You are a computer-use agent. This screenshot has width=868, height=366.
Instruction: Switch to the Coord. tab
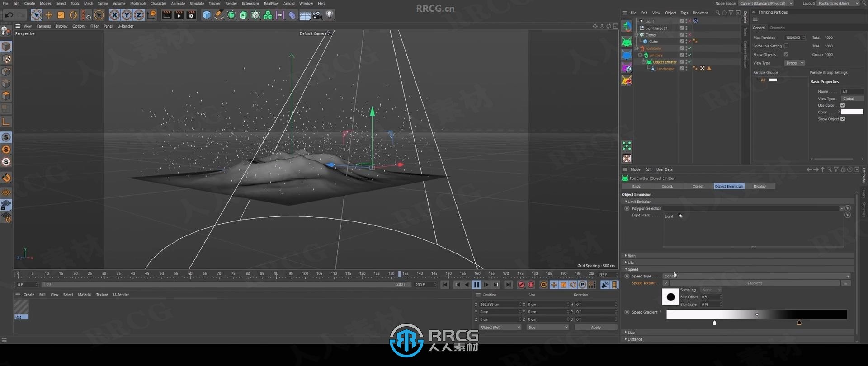667,186
